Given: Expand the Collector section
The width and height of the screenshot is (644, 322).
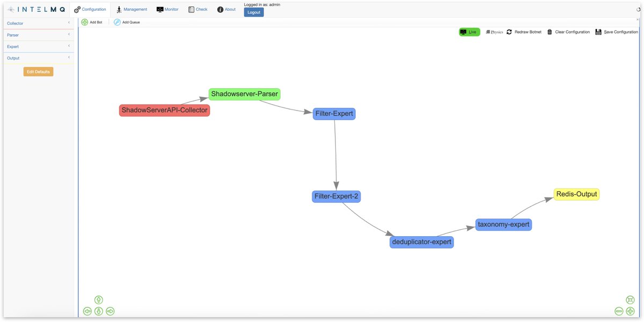Looking at the screenshot, I should coord(39,23).
